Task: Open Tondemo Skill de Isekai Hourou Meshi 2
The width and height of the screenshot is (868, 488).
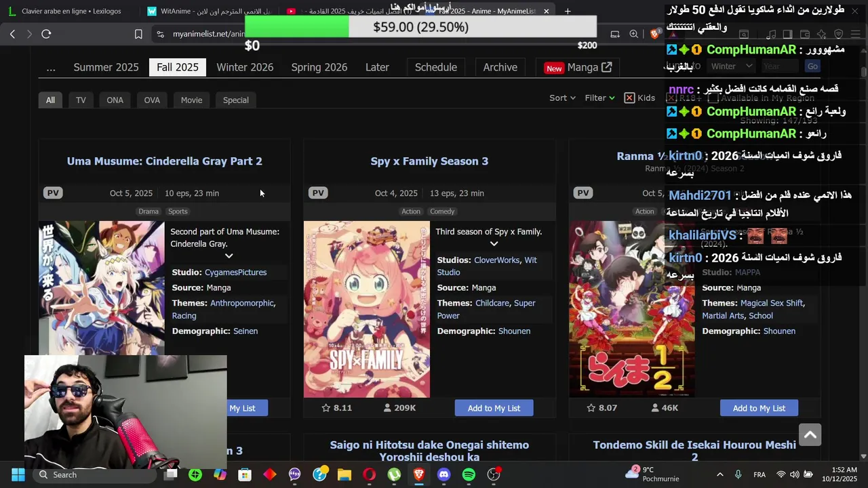Action: (694, 451)
